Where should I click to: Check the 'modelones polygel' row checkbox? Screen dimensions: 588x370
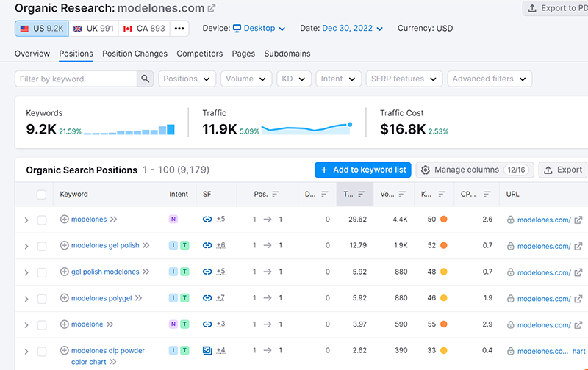point(42,299)
